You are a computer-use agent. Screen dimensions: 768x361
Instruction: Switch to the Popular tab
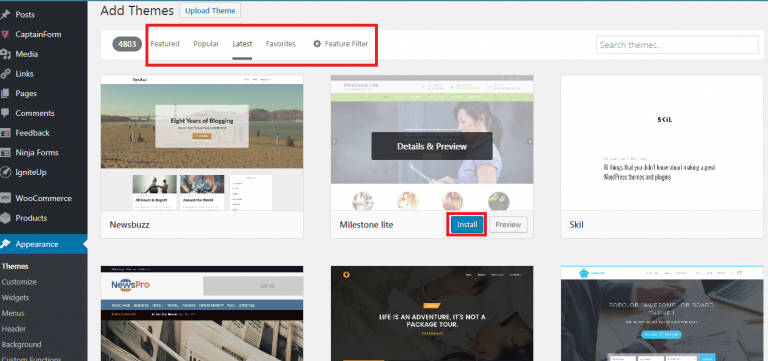[x=206, y=44]
